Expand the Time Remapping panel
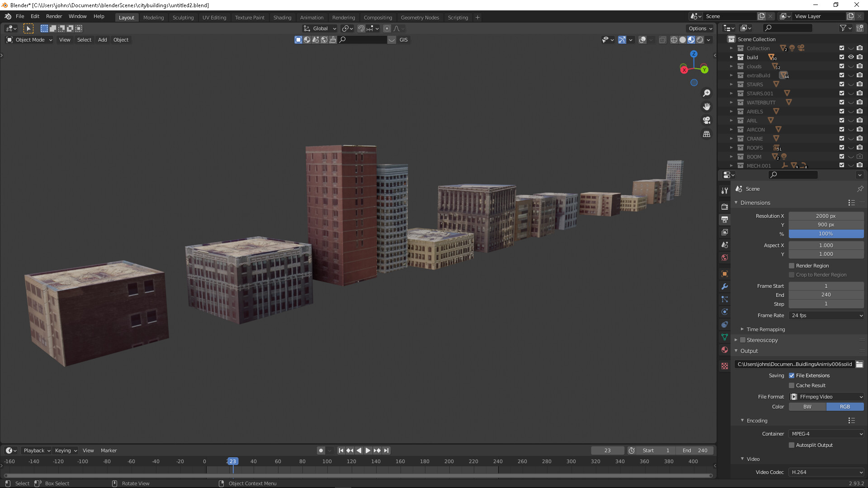The width and height of the screenshot is (868, 488). point(765,329)
